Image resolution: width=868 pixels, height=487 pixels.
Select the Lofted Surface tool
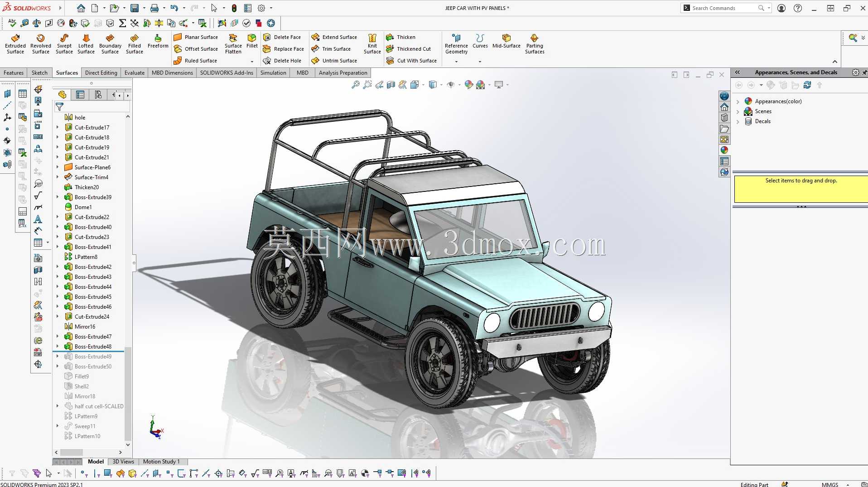[x=86, y=44]
